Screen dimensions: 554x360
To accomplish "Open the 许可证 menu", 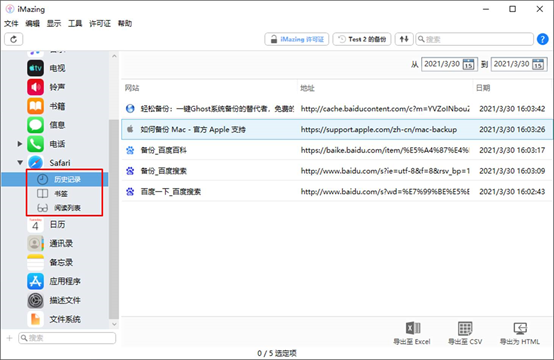I will [x=100, y=23].
